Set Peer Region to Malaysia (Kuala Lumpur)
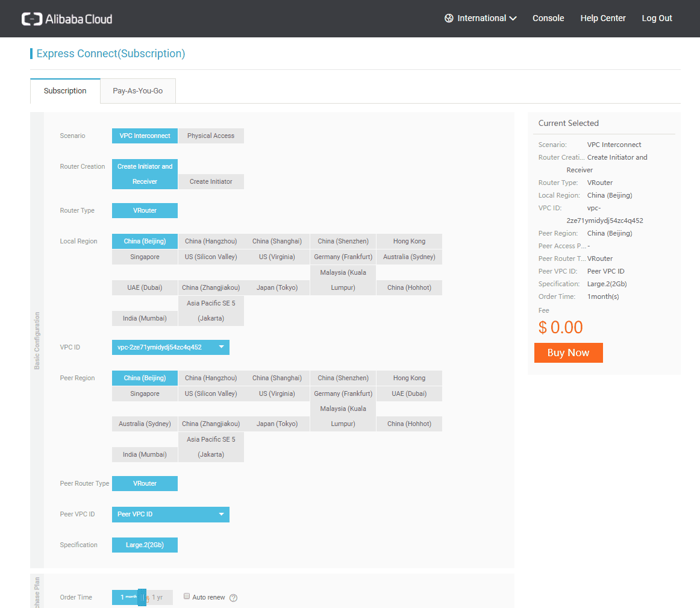700x608 pixels. (343, 416)
